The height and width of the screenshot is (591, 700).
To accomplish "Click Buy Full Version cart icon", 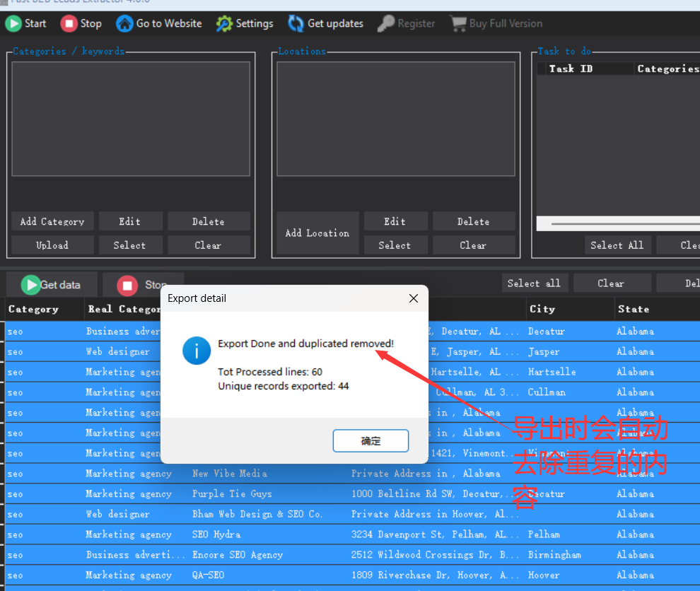I will pyautogui.click(x=459, y=23).
